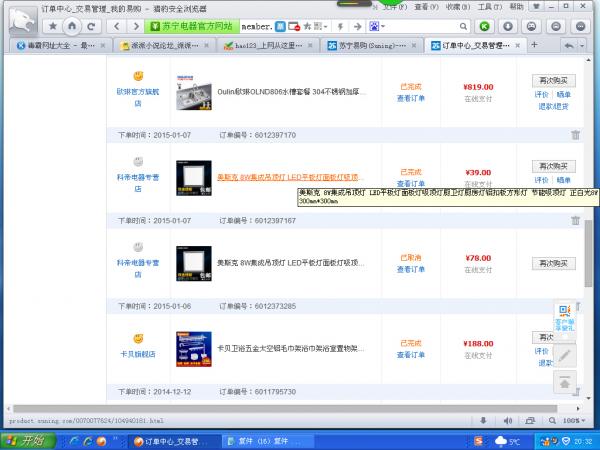Click the 复件 (16) 复件 taskbar button

click(268, 442)
